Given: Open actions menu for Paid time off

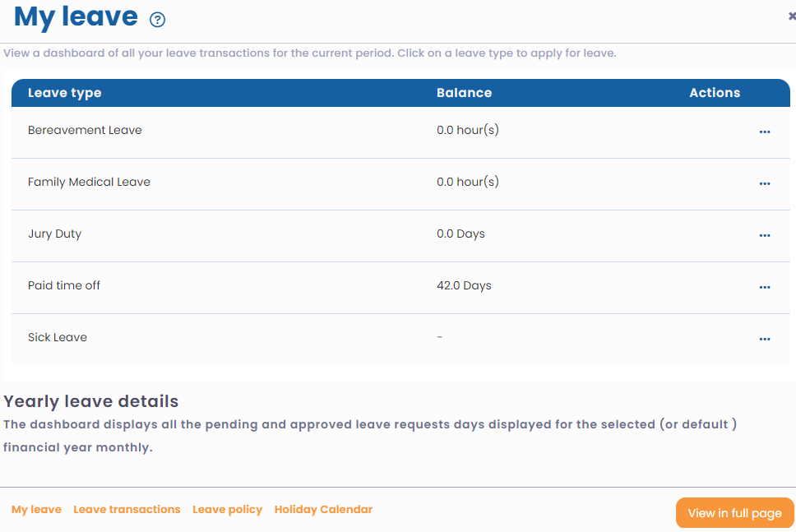Looking at the screenshot, I should click(765, 287).
